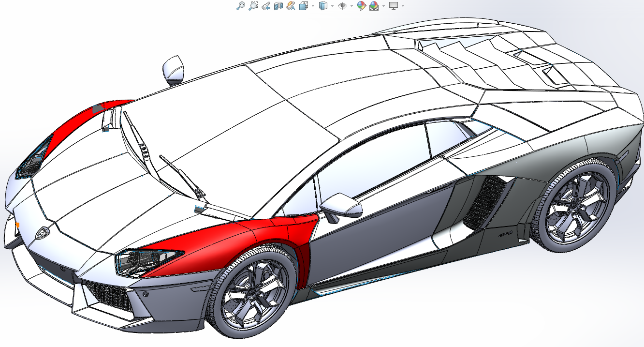
Task: Open Edit Appearance color ball icon
Action: tap(361, 6)
